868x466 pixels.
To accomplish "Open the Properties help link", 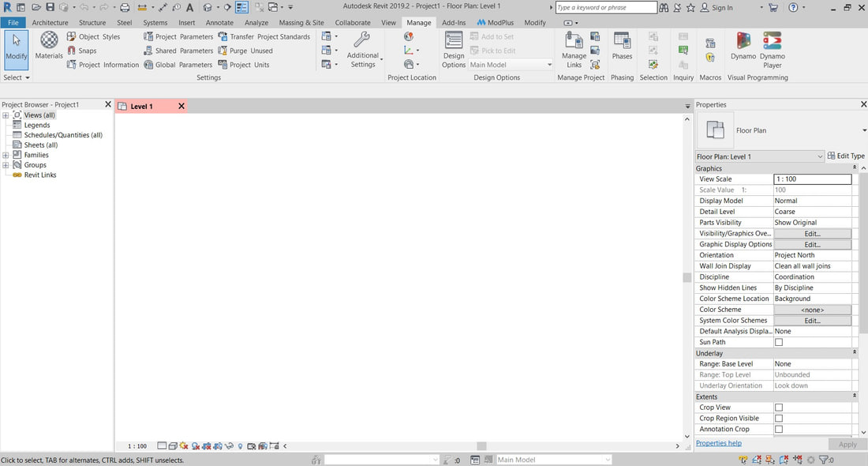I will point(719,443).
